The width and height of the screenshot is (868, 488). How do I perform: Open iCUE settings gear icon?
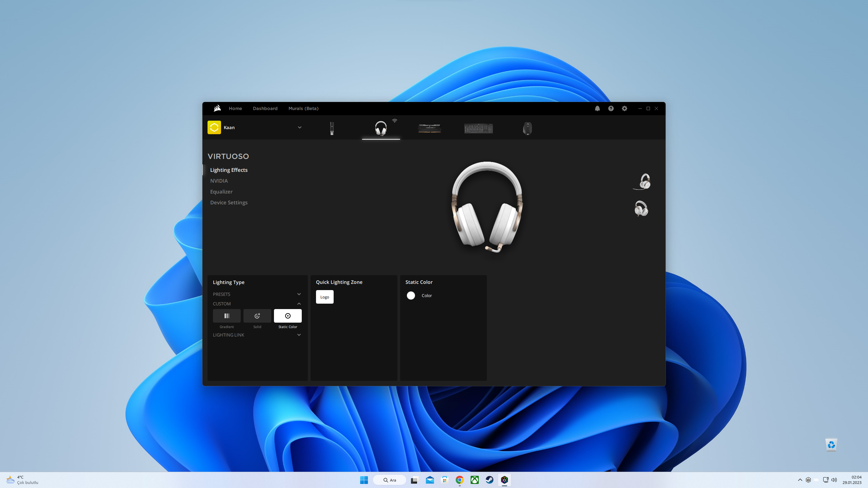tap(625, 108)
